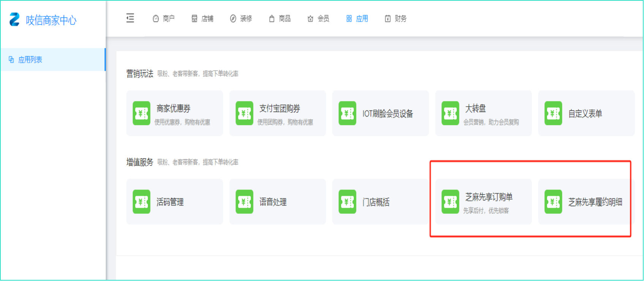The height and width of the screenshot is (281, 644).
Task: Open the 商户 top menu
Action: tap(164, 19)
